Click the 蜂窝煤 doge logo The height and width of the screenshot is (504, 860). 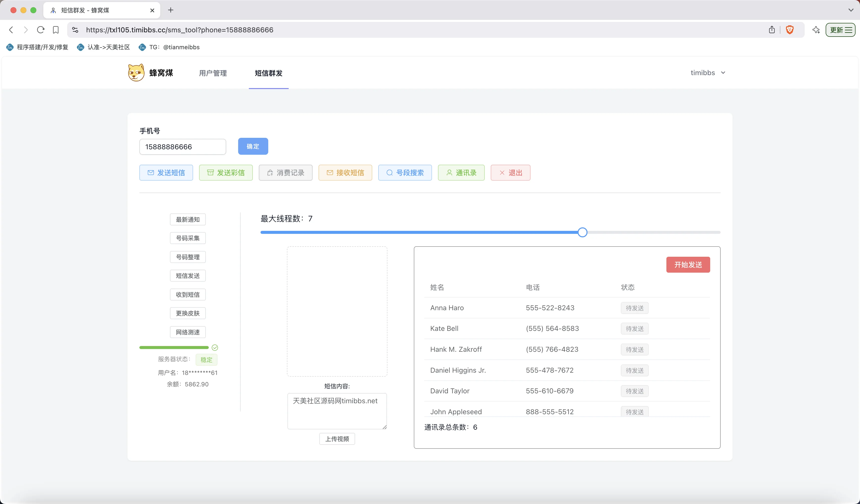pos(136,72)
